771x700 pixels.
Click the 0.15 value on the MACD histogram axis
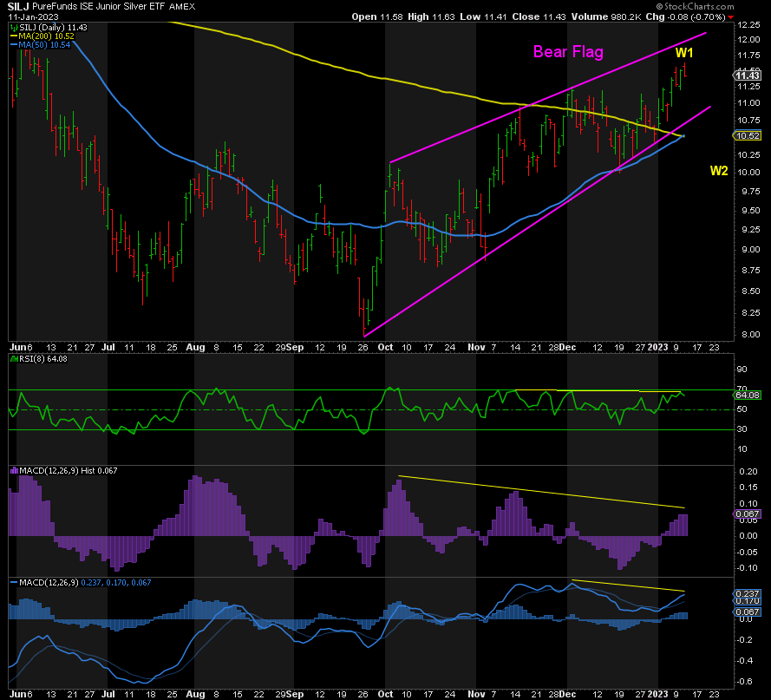coord(748,487)
